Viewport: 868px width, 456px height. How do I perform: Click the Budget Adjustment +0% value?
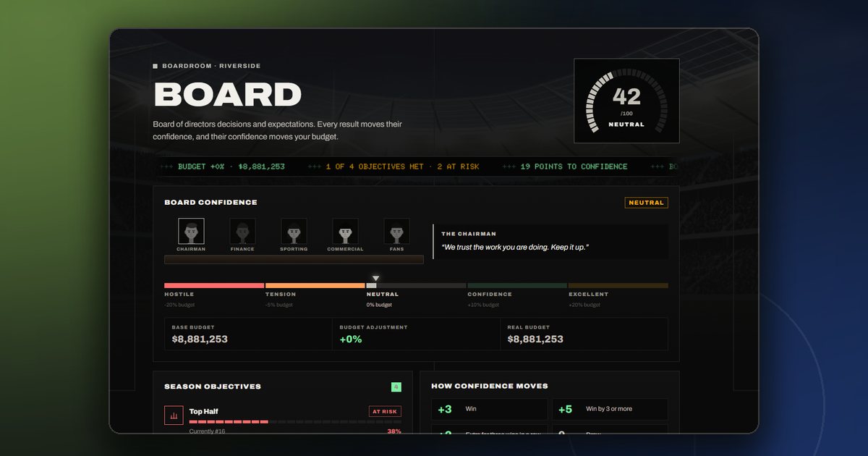351,339
